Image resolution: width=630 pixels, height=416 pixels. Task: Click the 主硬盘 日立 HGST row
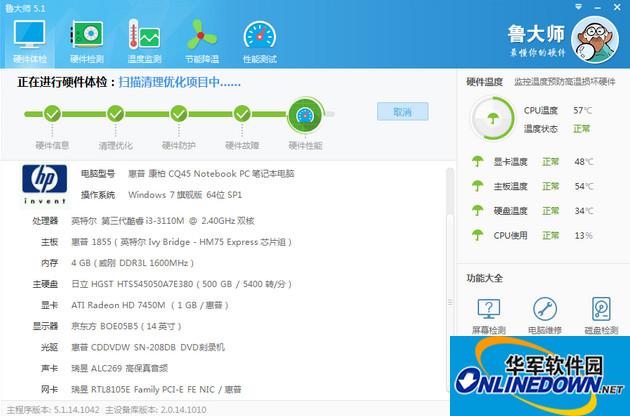162,284
